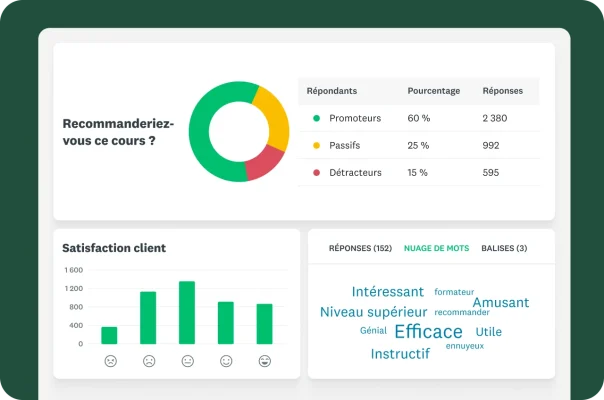Click the 15 % percentage value

[418, 173]
